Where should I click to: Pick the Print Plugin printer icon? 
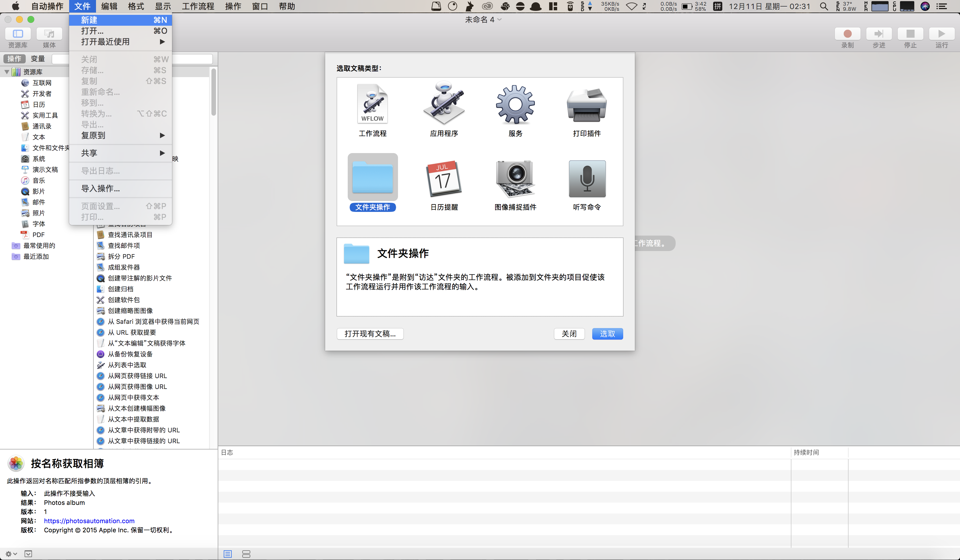click(586, 105)
